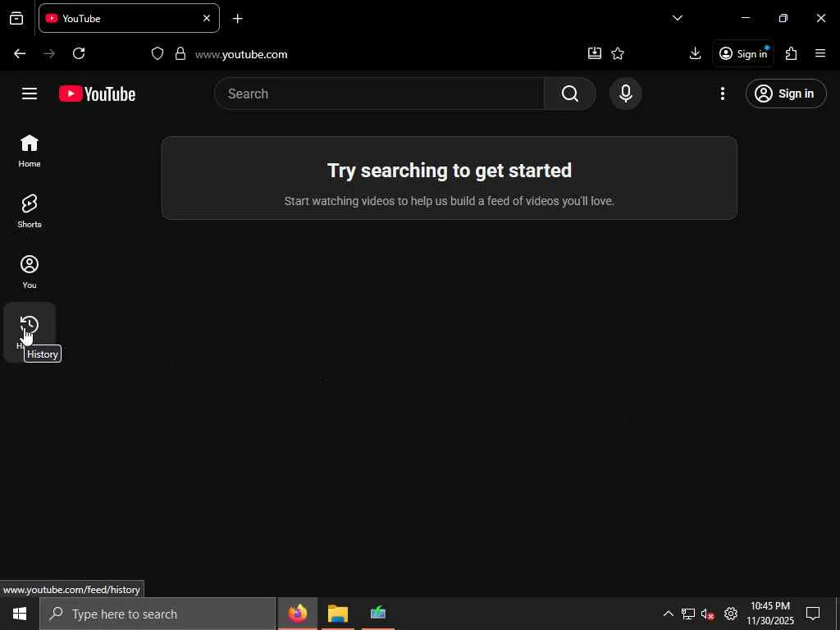Open the YouTube hamburger guide menu
This screenshot has width=840, height=630.
(30, 94)
